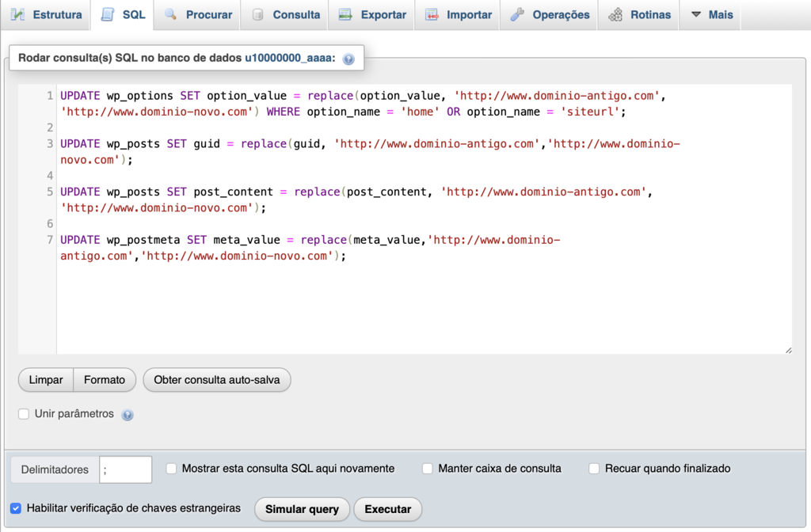Click inside the Delimitadores input field
The image size is (811, 532).
[124, 469]
